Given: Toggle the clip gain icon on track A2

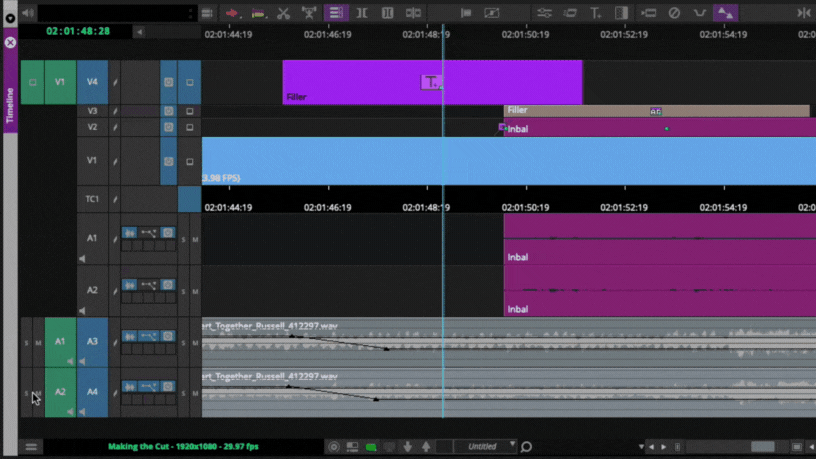Looking at the screenshot, I should tap(148, 285).
